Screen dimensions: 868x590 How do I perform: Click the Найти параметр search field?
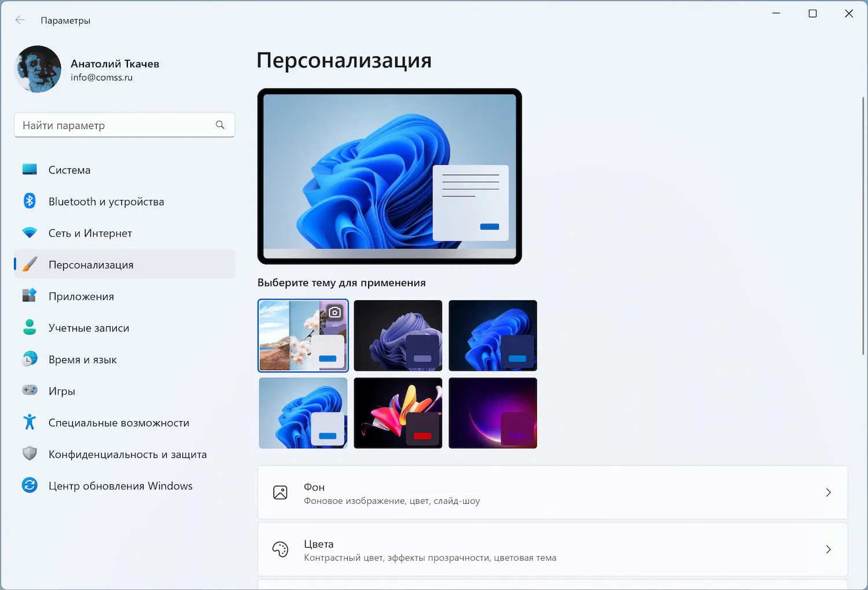pyautogui.click(x=124, y=125)
